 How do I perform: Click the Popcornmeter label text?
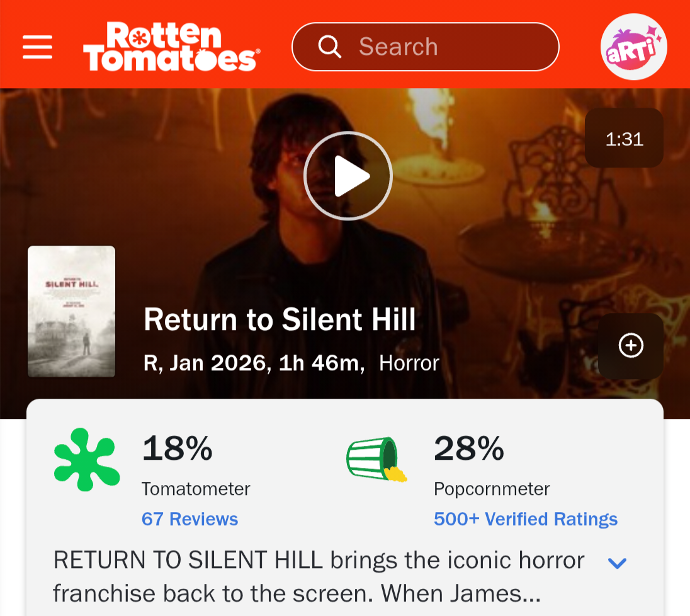[x=492, y=489]
